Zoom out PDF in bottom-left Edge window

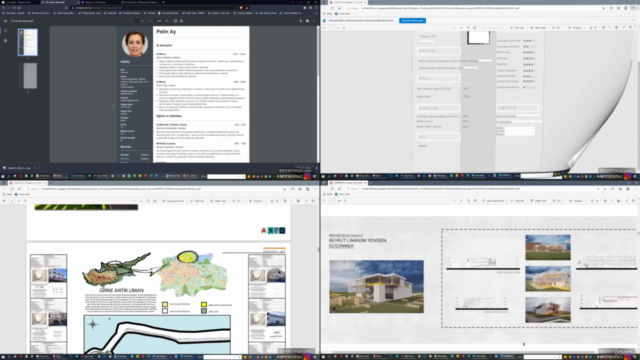pos(134,201)
